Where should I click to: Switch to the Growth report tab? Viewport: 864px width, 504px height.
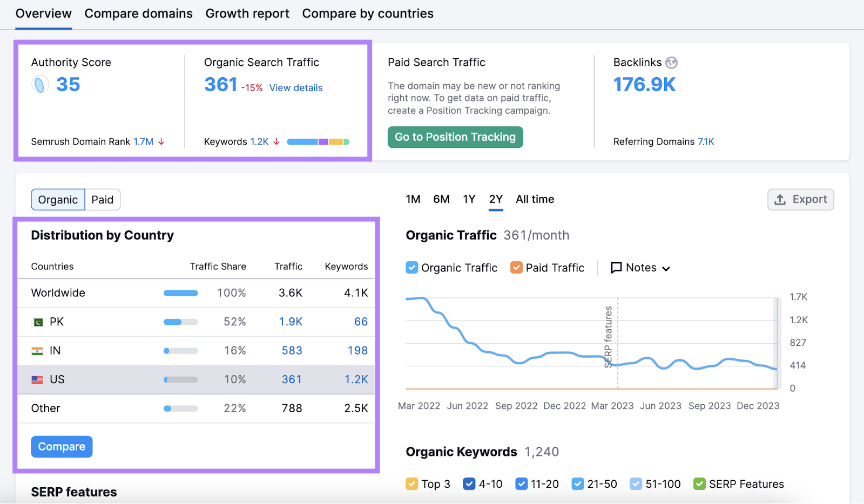pos(247,13)
